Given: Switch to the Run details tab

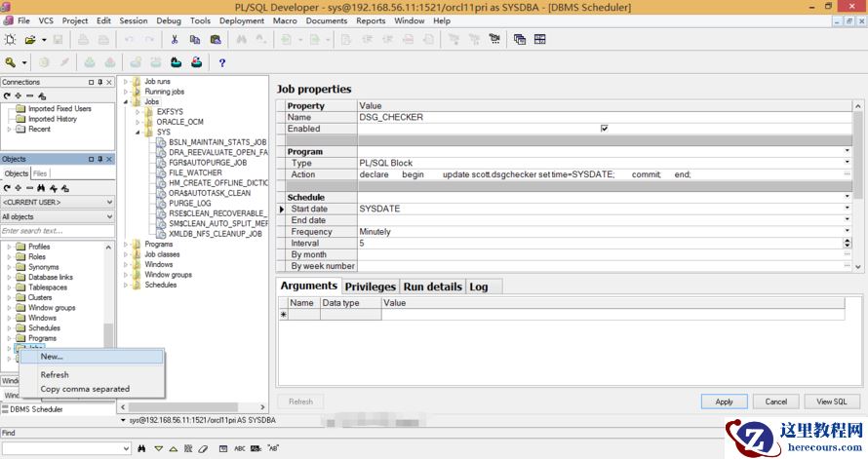Looking at the screenshot, I should (x=432, y=287).
